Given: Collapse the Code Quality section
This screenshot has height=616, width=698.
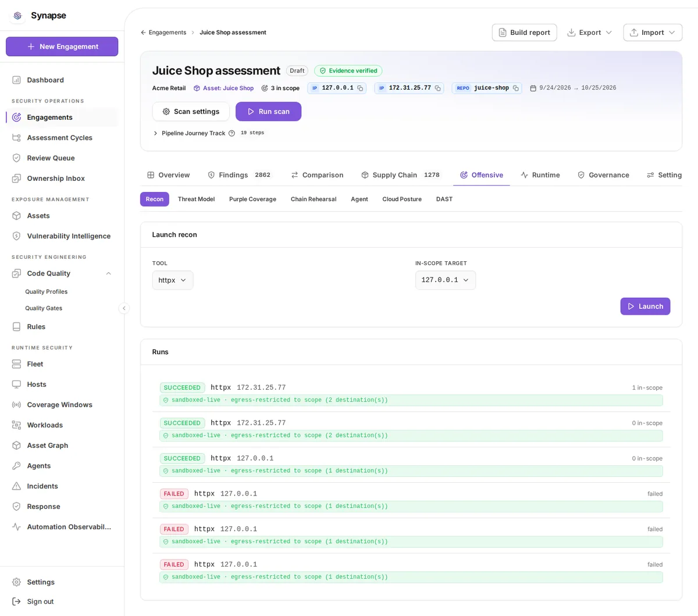Looking at the screenshot, I should tap(108, 273).
